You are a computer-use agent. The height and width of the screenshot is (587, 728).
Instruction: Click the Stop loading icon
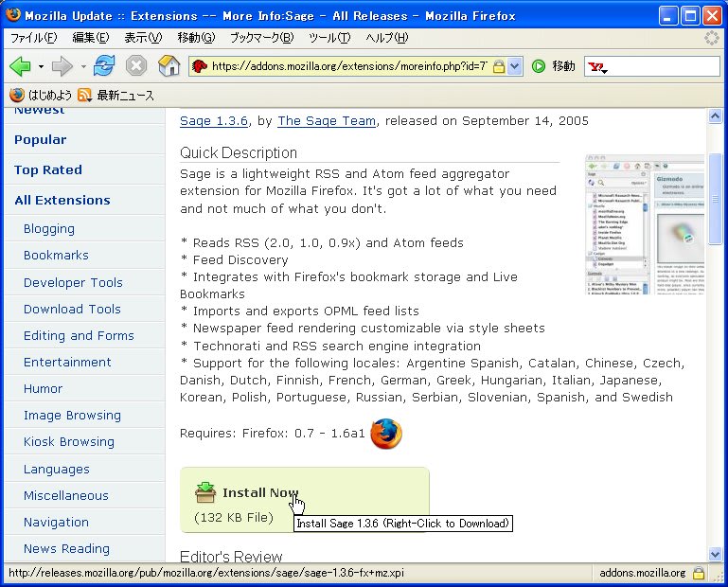tap(136, 66)
